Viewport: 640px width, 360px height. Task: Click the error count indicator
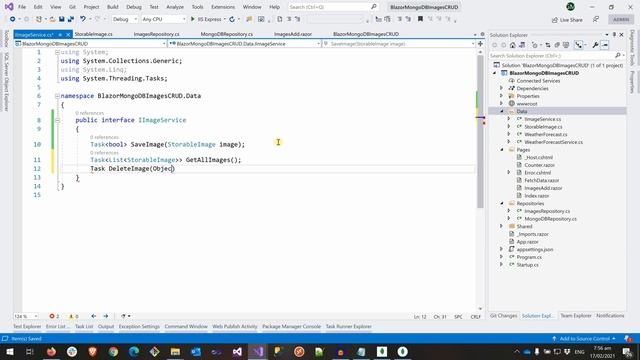click(54, 316)
